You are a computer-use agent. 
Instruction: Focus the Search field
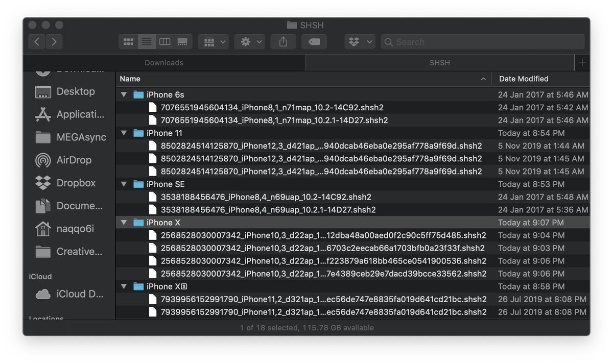click(483, 42)
